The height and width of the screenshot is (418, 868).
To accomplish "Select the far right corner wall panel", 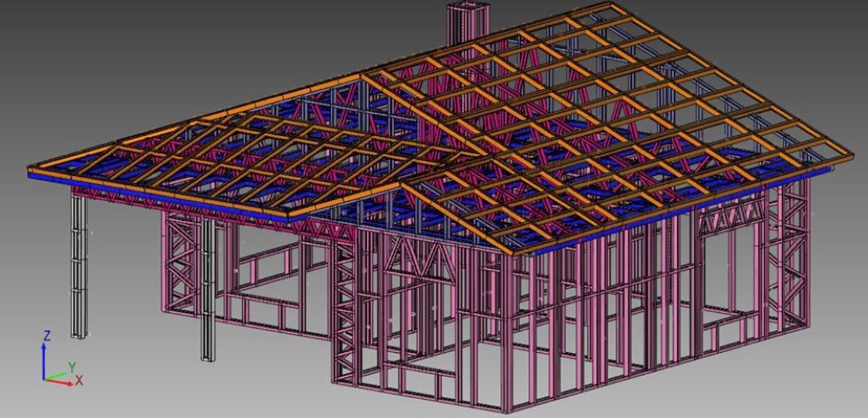I will (x=792, y=251).
